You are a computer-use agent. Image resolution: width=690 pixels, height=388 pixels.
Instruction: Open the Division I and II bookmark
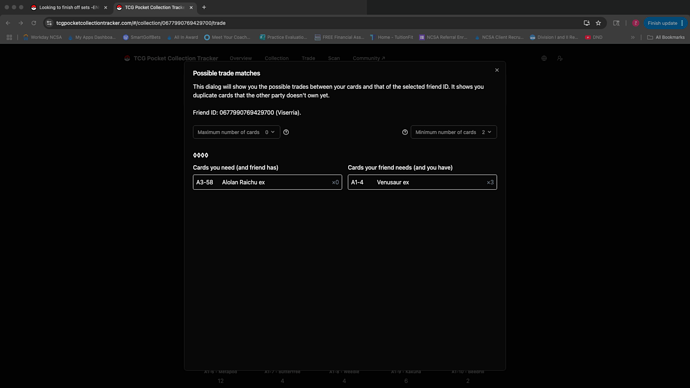pos(554,37)
